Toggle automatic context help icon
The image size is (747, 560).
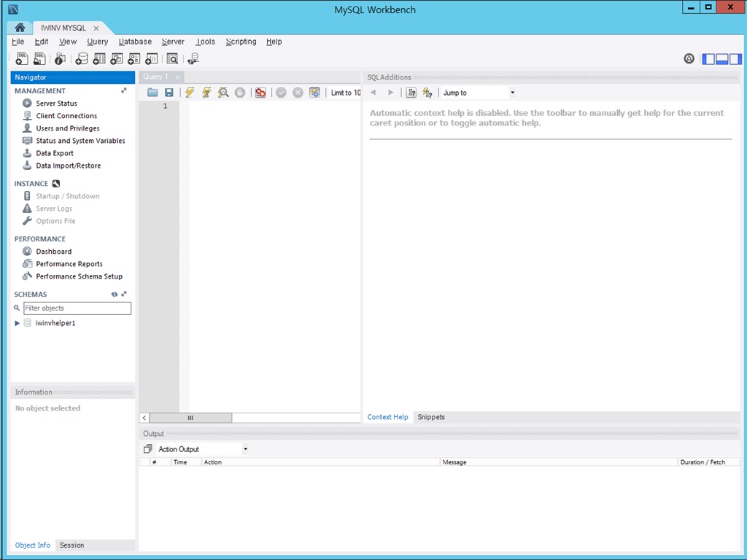(427, 93)
